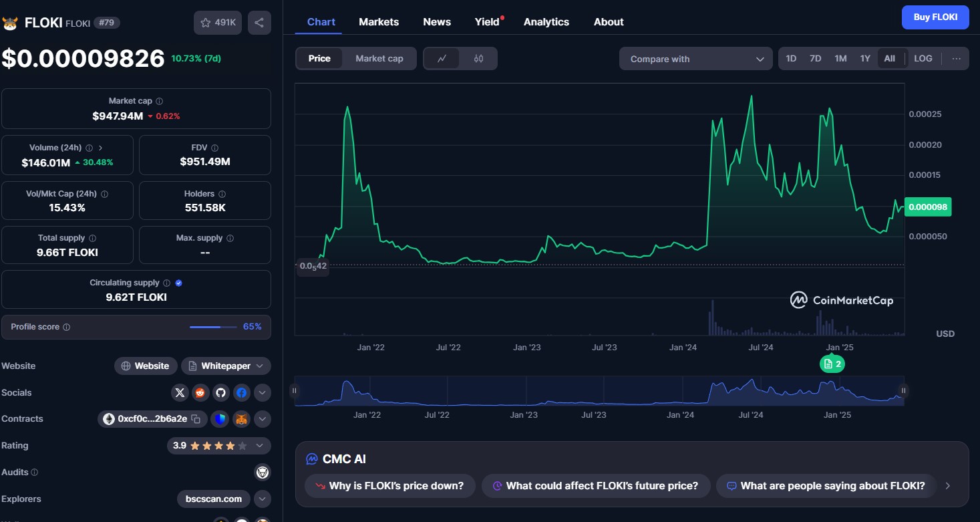Add FLOKI to watchlist with star button
This screenshot has height=522, width=980.
point(218,23)
